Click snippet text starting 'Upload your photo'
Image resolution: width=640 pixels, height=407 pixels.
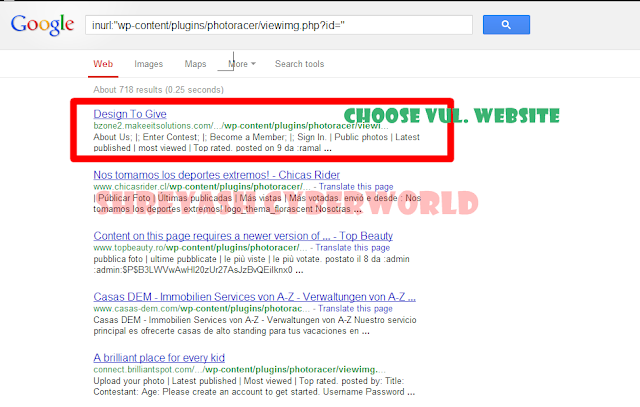coord(254,386)
